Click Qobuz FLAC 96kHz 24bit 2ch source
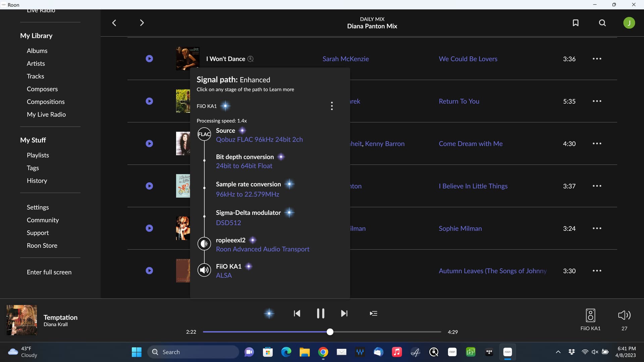 click(259, 139)
